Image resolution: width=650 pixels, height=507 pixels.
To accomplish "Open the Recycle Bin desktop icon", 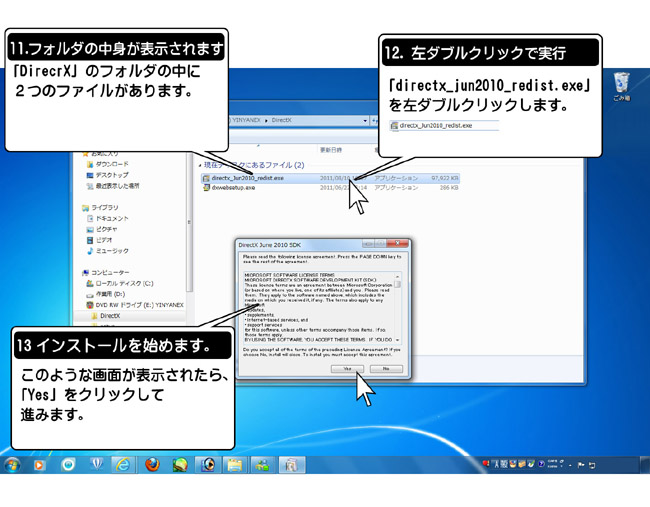I will (x=621, y=87).
